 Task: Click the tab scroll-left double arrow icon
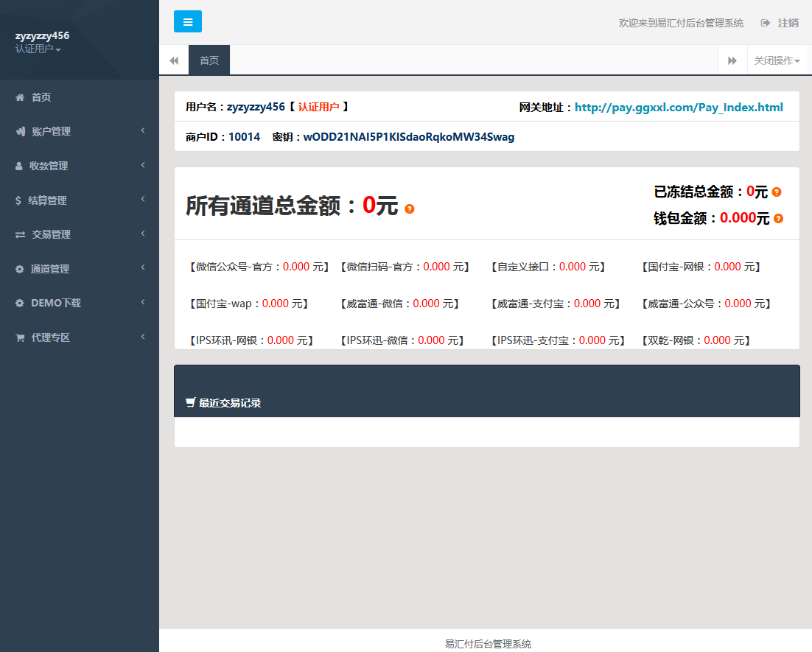click(174, 60)
